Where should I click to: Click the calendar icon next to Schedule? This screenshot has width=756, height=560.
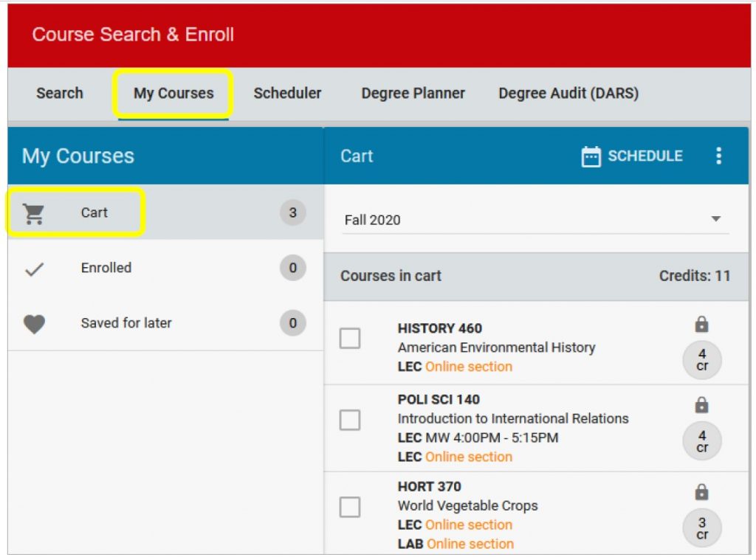point(591,156)
